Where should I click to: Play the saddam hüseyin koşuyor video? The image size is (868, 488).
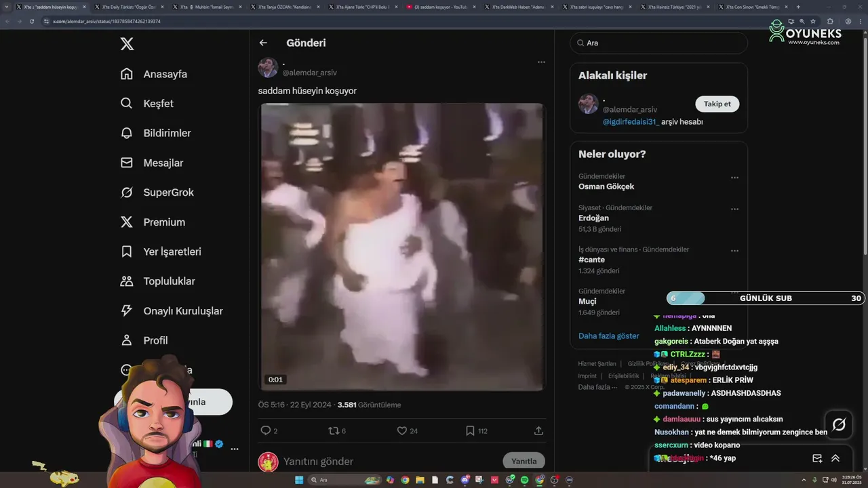tap(401, 247)
